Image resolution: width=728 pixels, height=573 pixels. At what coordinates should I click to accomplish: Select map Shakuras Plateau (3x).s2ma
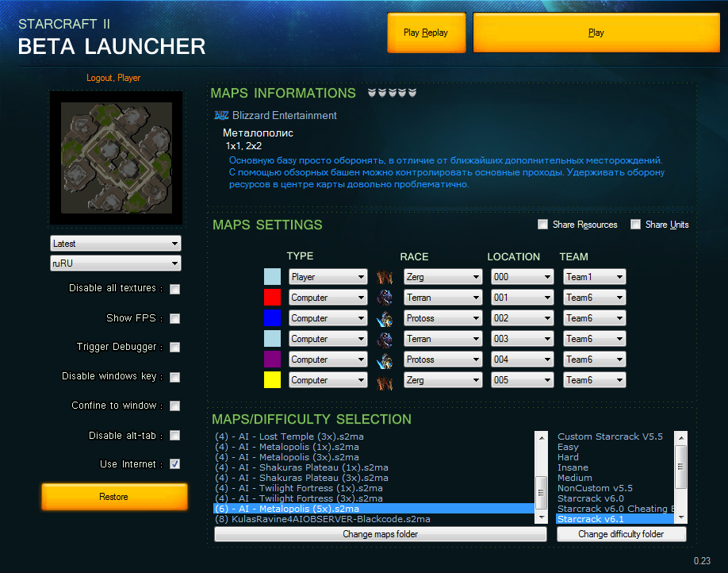[374, 478]
